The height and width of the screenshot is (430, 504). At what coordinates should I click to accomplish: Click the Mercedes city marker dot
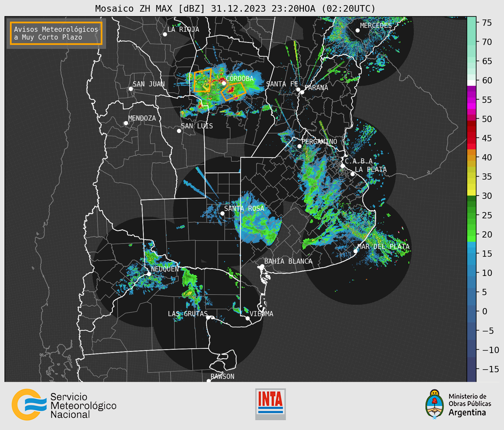(x=358, y=31)
